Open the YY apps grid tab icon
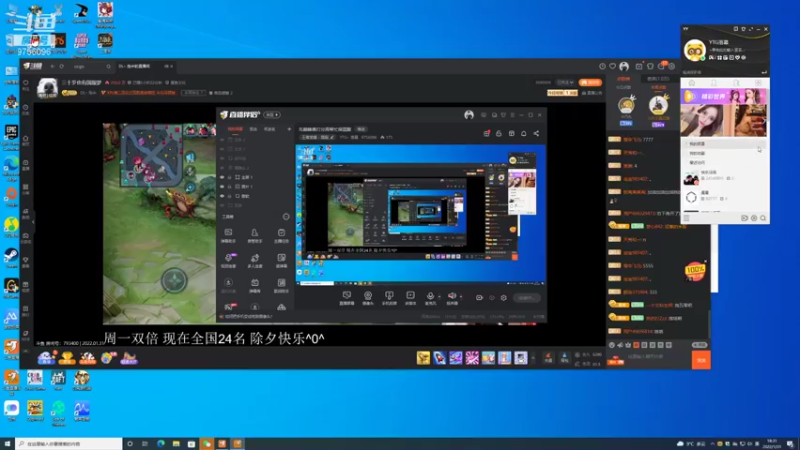Screen dimensions: 800x450 [758, 83]
